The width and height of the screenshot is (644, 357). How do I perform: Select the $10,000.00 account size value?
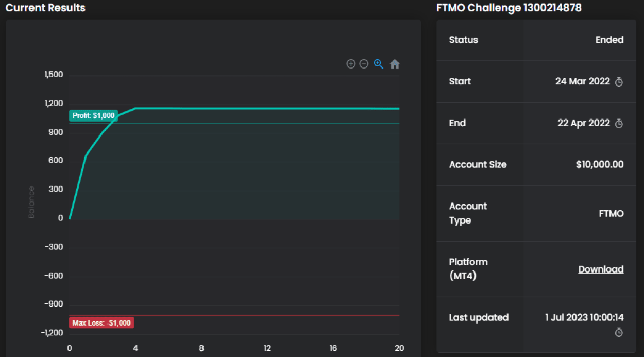(x=600, y=165)
